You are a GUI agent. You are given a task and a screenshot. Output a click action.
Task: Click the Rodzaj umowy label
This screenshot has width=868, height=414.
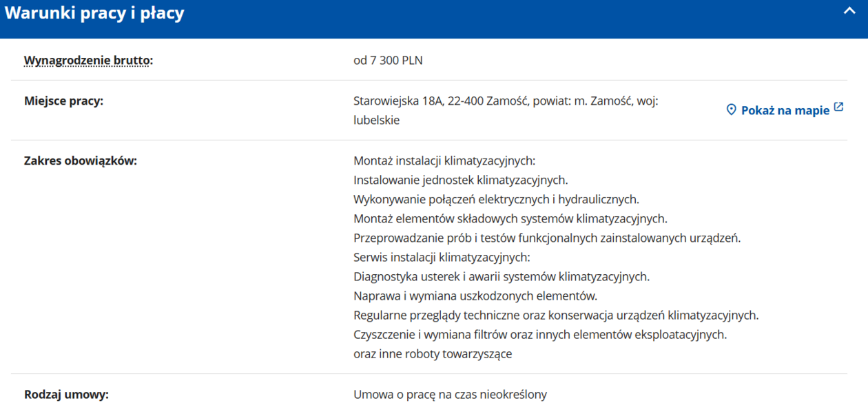click(x=67, y=395)
